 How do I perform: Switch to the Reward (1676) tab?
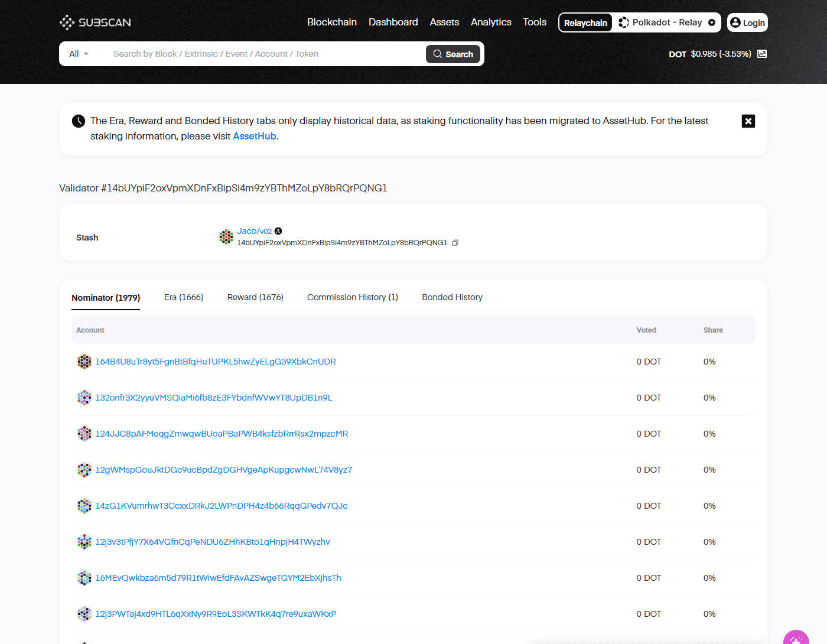255,297
